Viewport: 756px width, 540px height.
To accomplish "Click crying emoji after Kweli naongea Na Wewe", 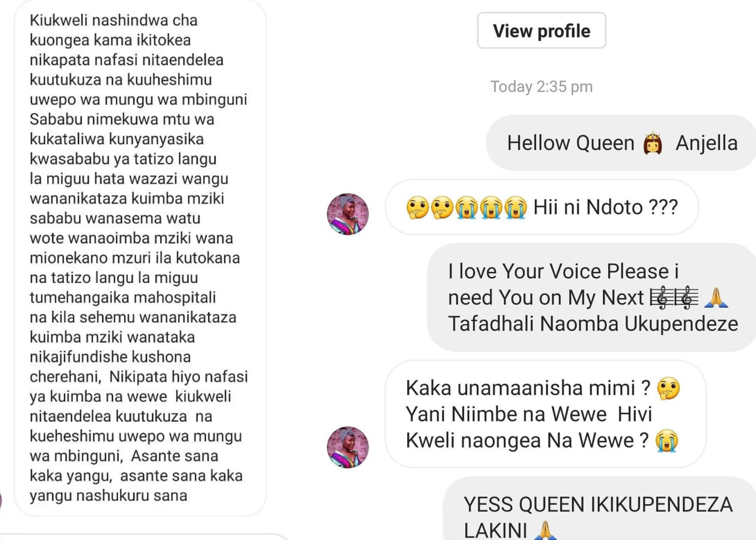I will point(667,441).
